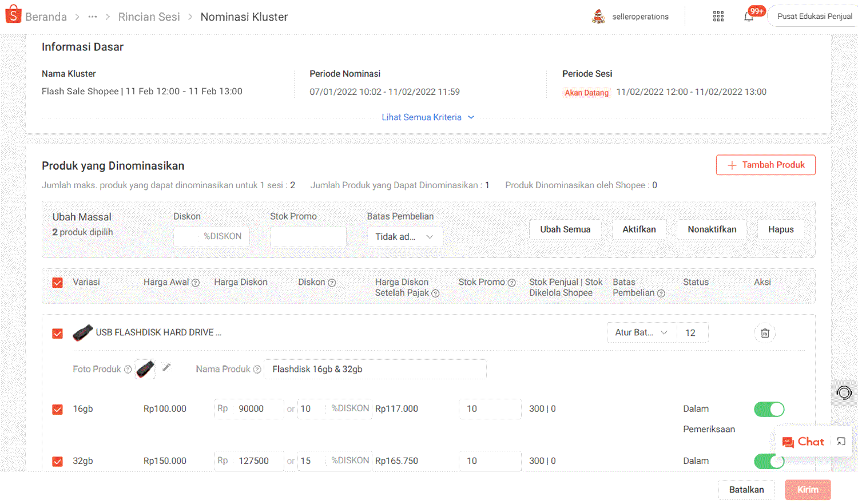This screenshot has height=504, width=858.
Task: Open the Batas Pembelian mass-edit dropdown
Action: click(x=404, y=237)
